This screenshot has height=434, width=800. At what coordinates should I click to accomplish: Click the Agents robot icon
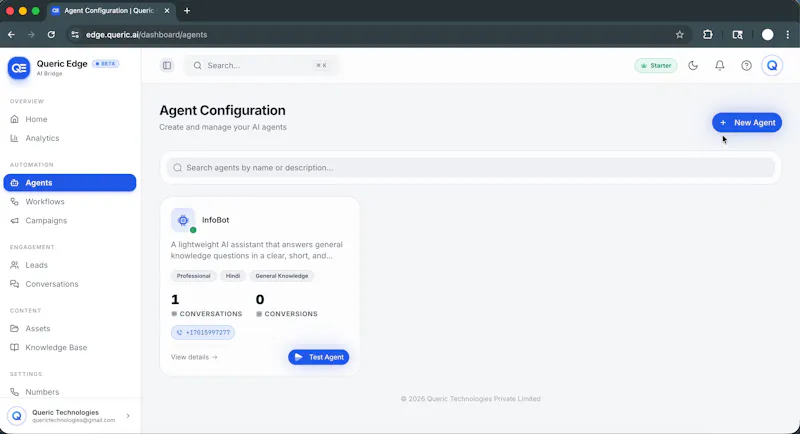pyautogui.click(x=14, y=183)
